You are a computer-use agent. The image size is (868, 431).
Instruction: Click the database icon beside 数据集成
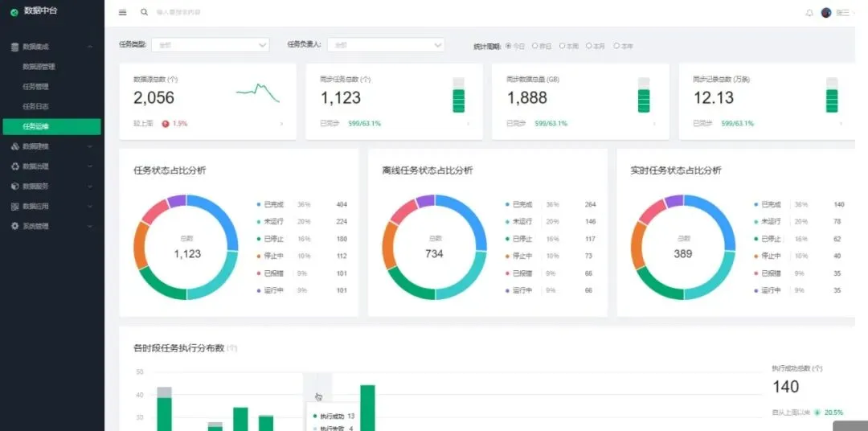(x=15, y=47)
